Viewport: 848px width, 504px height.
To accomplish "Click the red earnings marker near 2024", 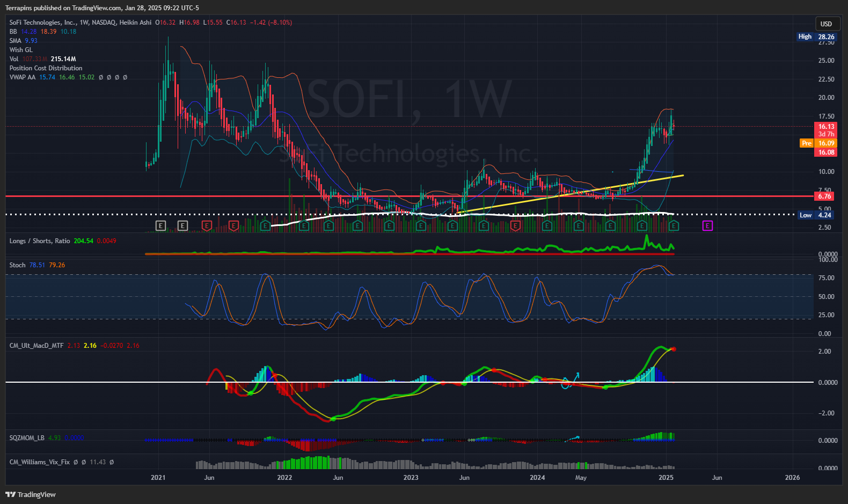I will click(515, 226).
